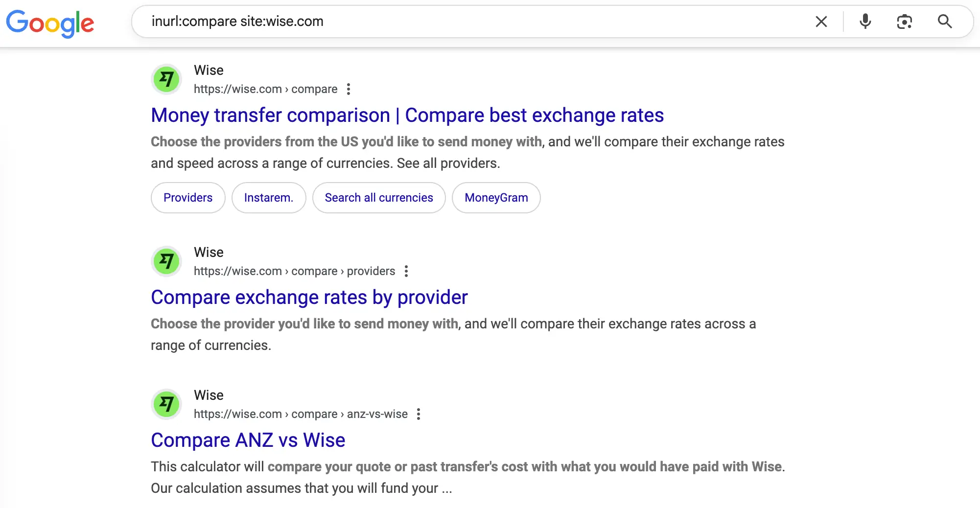Click the Google logo
This screenshot has height=508, width=980.
[50, 23]
